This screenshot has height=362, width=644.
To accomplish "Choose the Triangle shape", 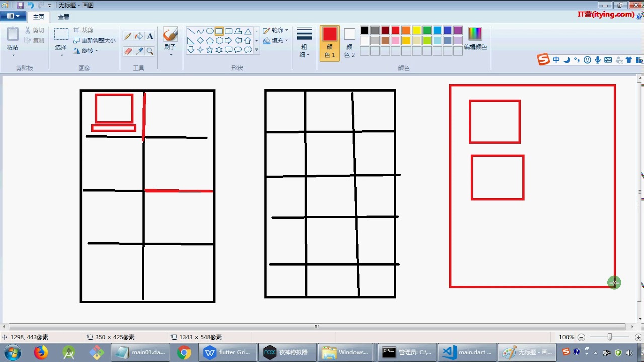I will [x=248, y=31].
